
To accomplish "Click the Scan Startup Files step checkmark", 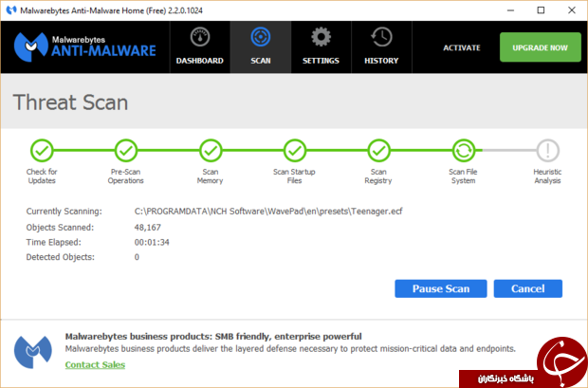I will point(295,151).
